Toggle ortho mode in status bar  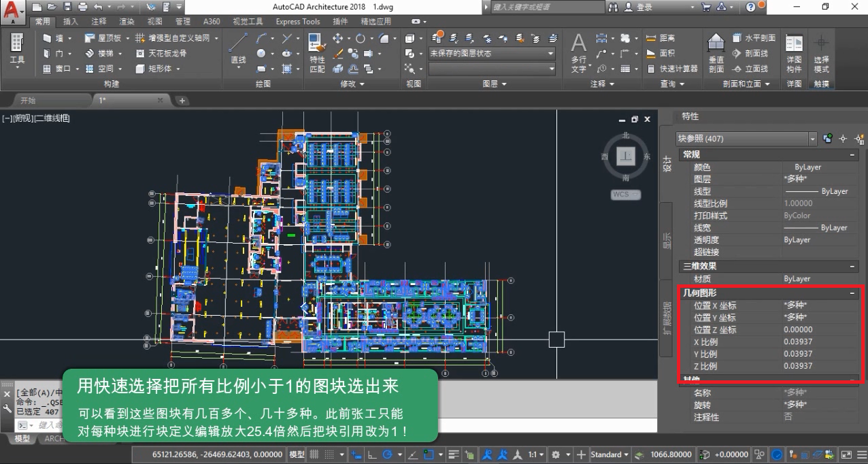373,454
